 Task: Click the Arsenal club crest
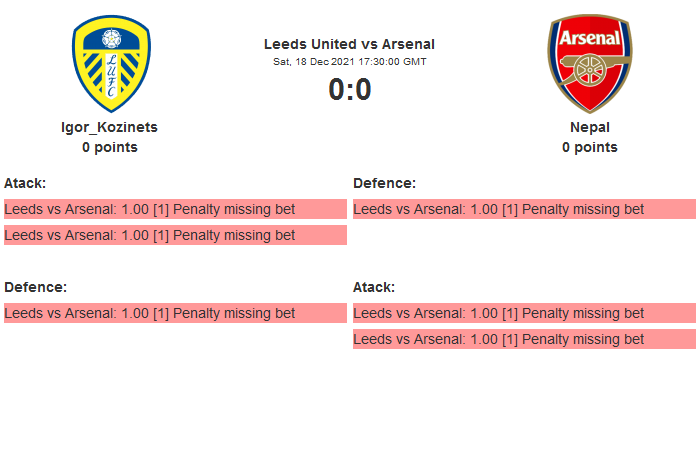589,64
